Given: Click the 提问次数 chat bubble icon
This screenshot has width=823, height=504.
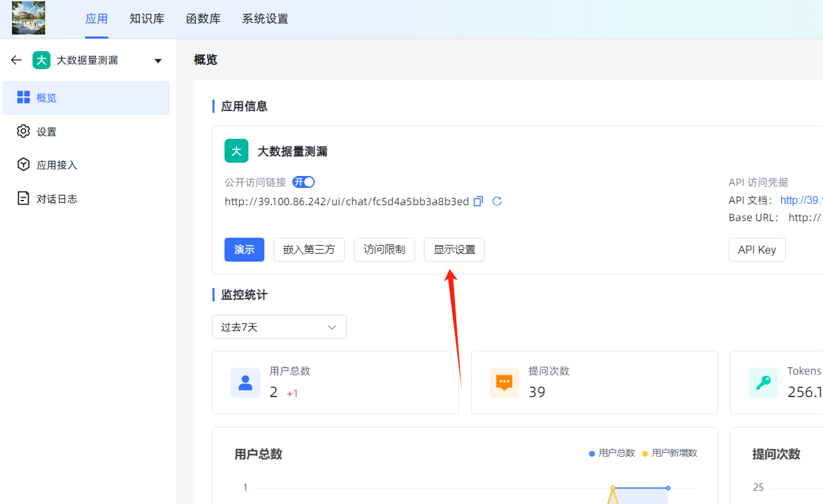Looking at the screenshot, I should [x=504, y=382].
